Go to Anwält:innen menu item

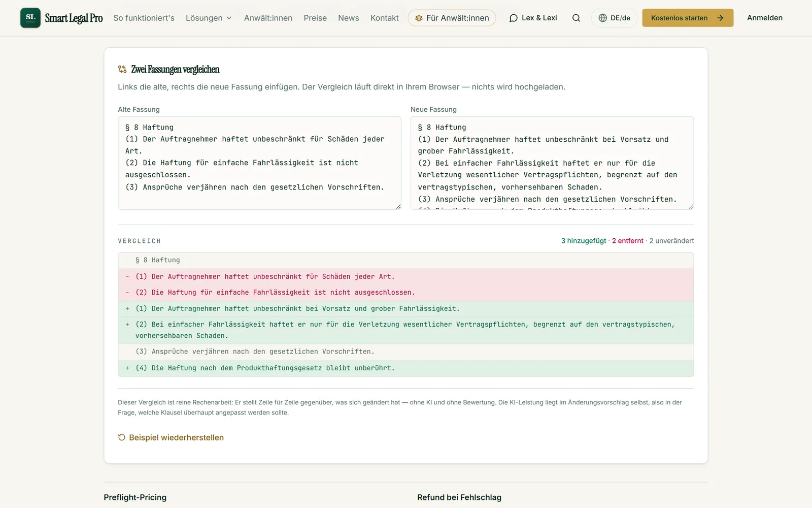pos(268,18)
